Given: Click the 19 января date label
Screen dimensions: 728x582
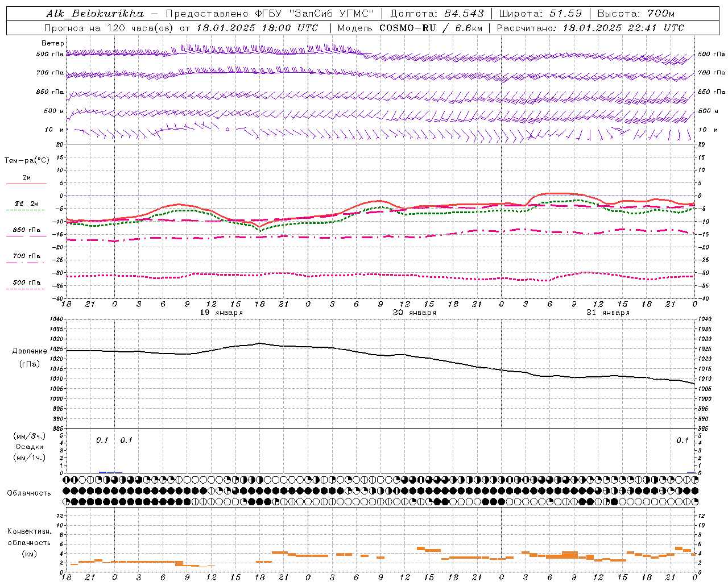Looking at the screenshot, I should (x=221, y=313).
